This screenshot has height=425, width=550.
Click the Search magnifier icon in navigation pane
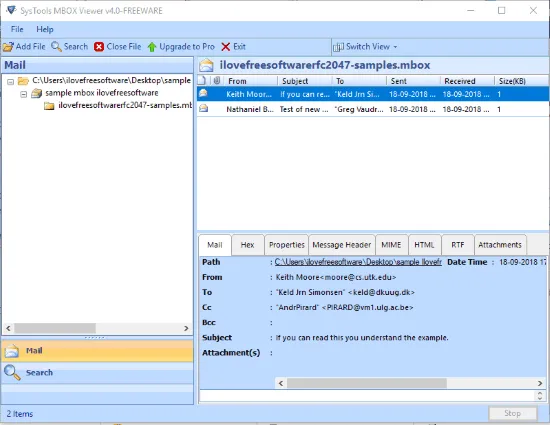(12, 372)
